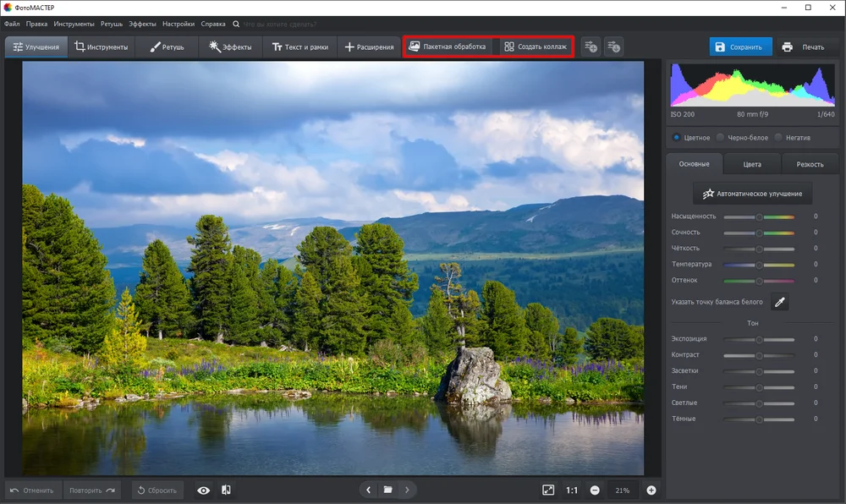Click the eyedropper white balance point icon
Viewport: 846px width, 504px height.
780,302
